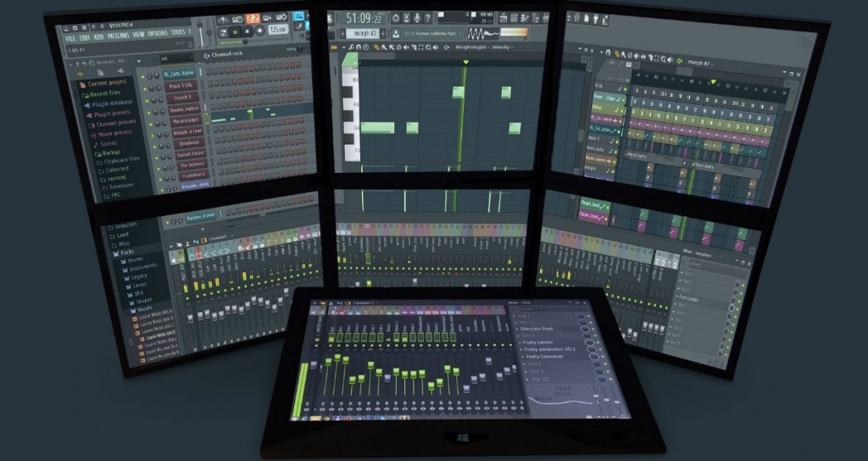The width and height of the screenshot is (868, 461).
Task: Expand the Packs folder in browser
Action: [126, 253]
